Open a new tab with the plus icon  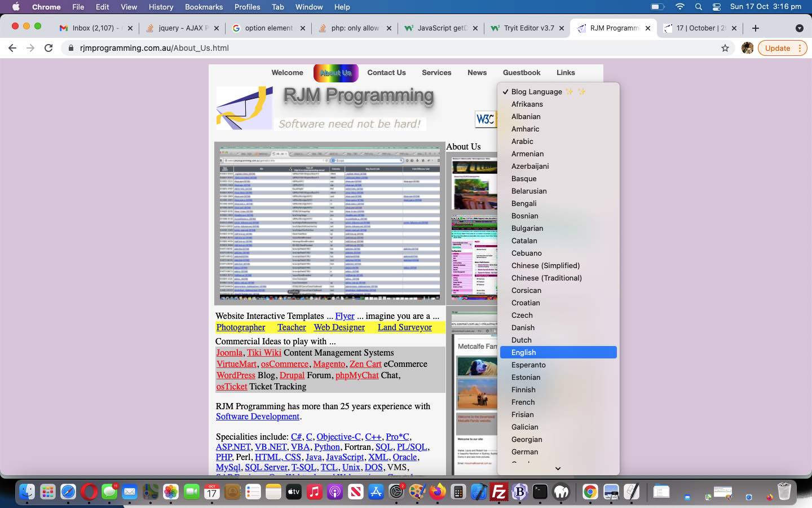756,28
